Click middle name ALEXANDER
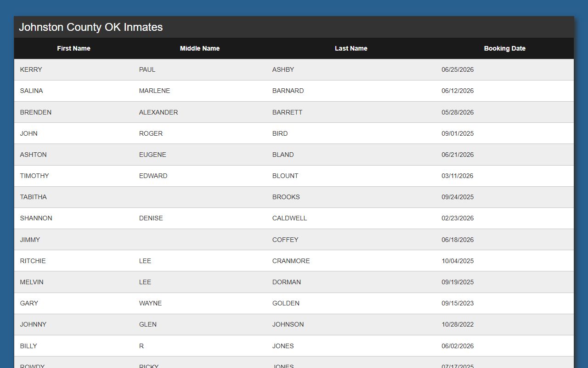This screenshot has height=368, width=588. point(158,112)
